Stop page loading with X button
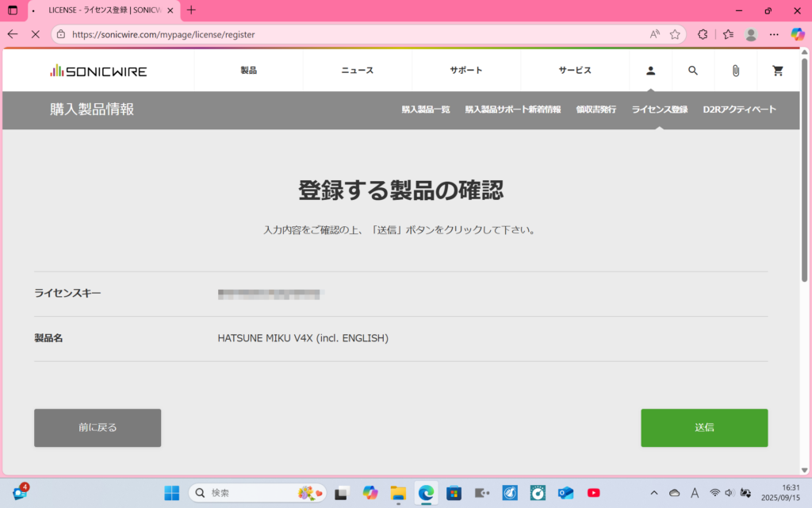 click(35, 35)
